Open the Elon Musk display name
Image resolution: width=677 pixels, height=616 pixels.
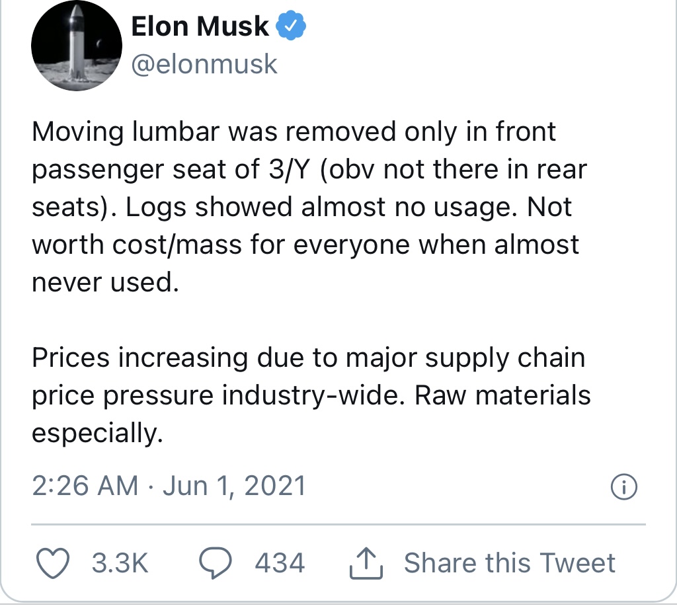[200, 26]
